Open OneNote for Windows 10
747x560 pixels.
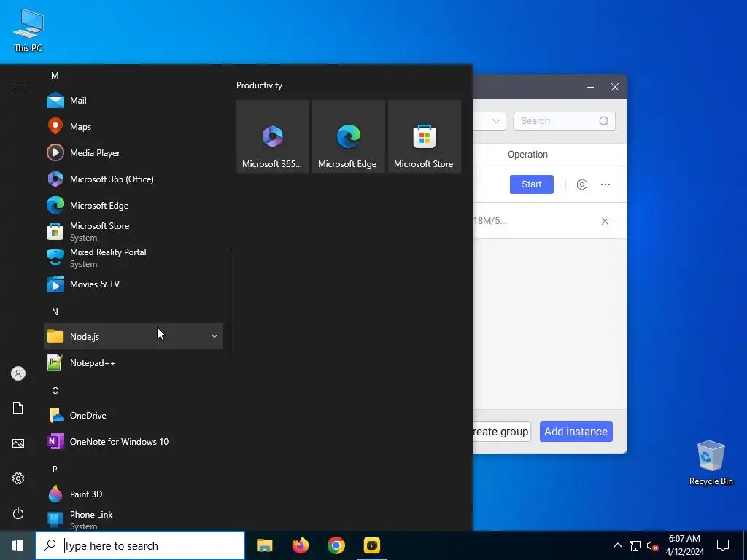click(133, 441)
